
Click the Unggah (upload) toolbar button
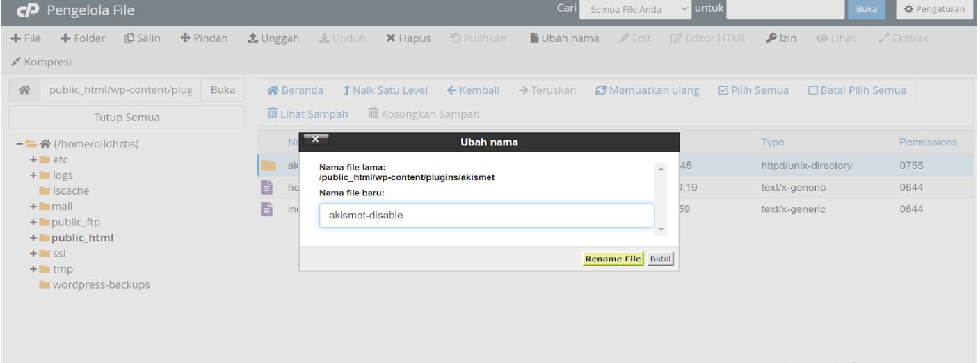pyautogui.click(x=273, y=37)
